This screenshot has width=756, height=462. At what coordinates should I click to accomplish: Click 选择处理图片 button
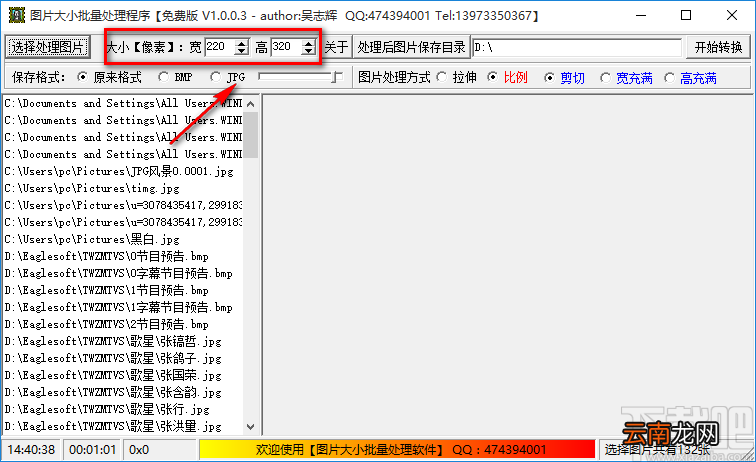[47, 47]
